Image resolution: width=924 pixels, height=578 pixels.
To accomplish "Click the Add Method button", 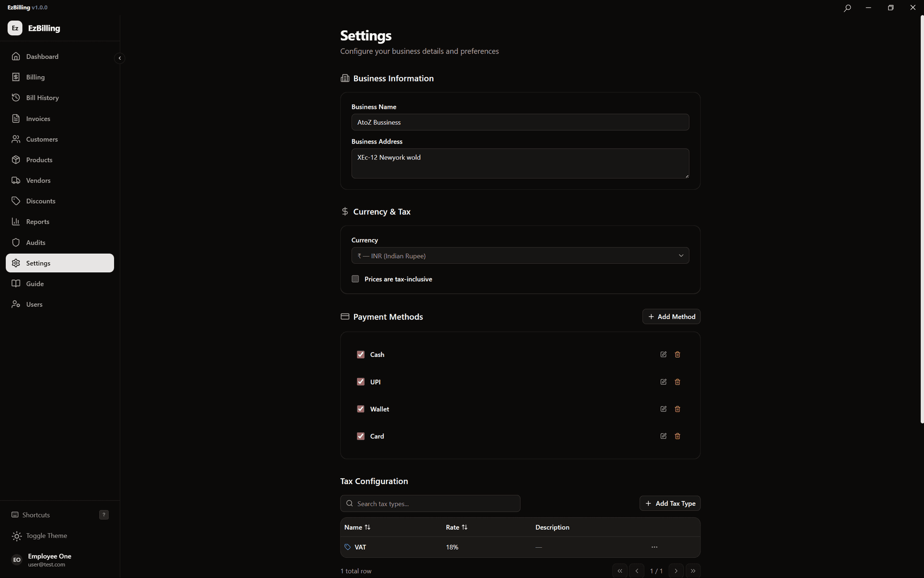I will 671,316.
